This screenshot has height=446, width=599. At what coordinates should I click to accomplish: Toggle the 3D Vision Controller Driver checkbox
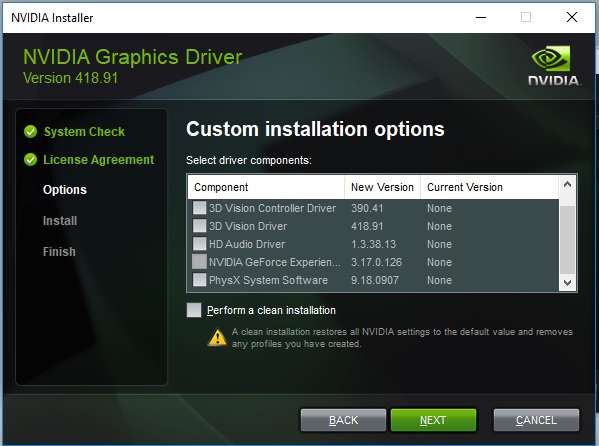[x=199, y=208]
